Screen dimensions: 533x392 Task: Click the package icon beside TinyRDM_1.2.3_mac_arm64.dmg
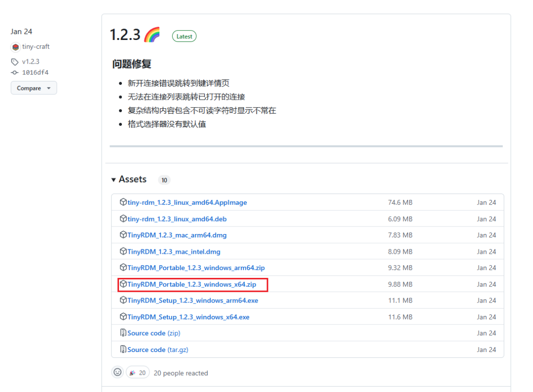[123, 235]
